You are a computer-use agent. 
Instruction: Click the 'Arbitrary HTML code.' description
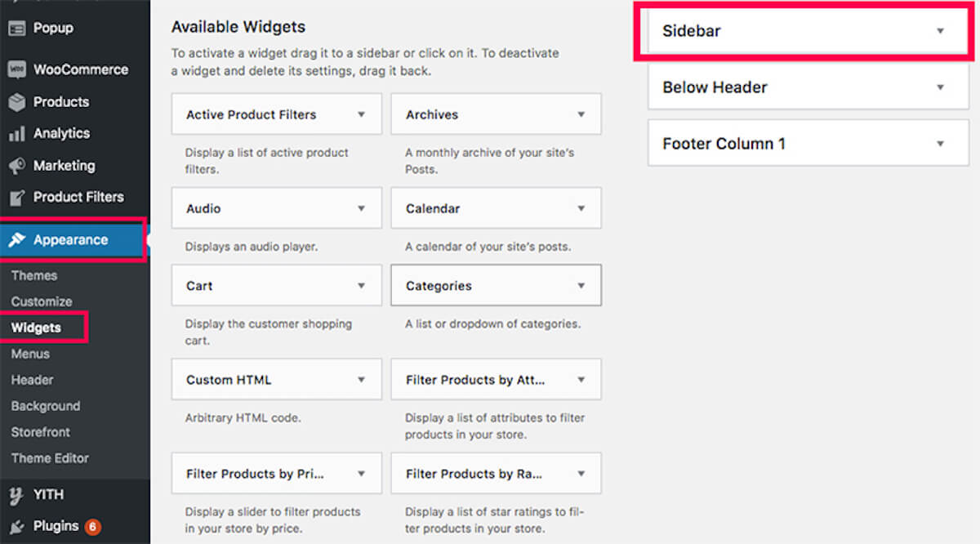[x=243, y=418]
